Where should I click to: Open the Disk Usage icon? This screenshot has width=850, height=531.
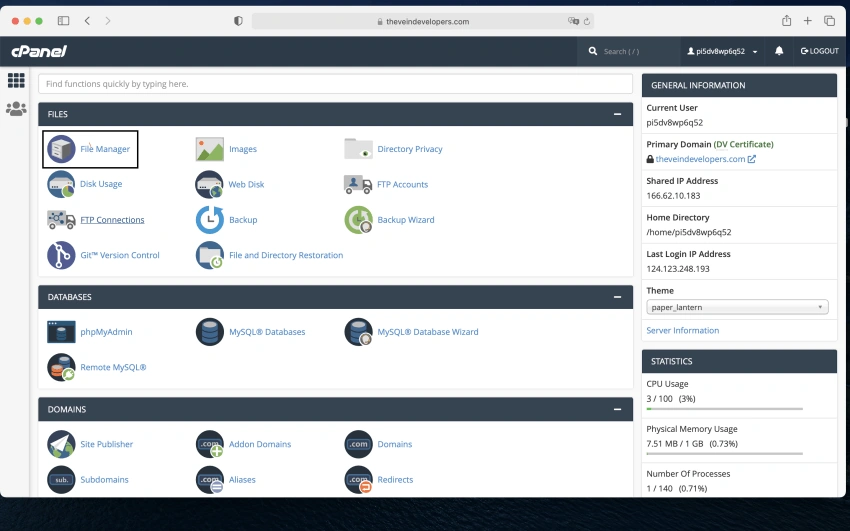pyautogui.click(x=61, y=184)
